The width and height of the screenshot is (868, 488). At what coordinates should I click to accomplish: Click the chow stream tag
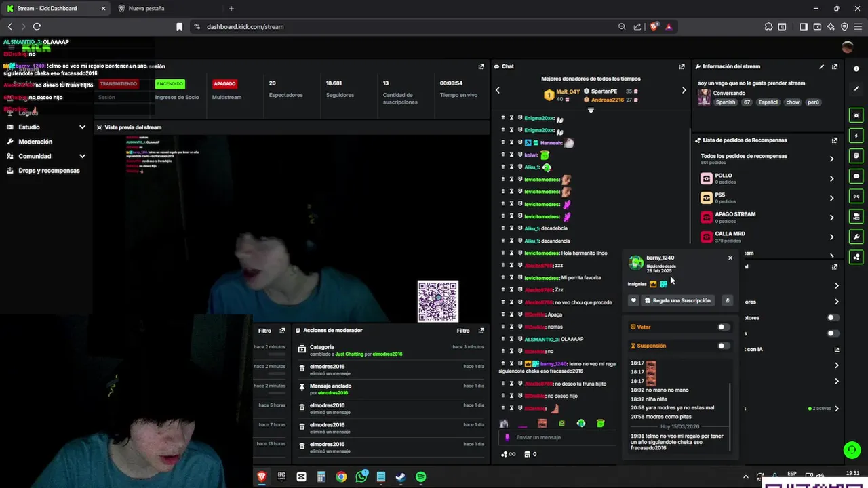(793, 102)
